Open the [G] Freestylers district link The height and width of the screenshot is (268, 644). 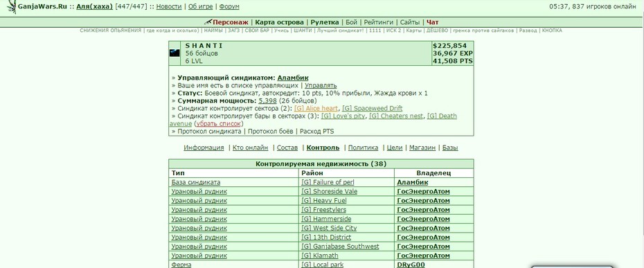(x=323, y=210)
